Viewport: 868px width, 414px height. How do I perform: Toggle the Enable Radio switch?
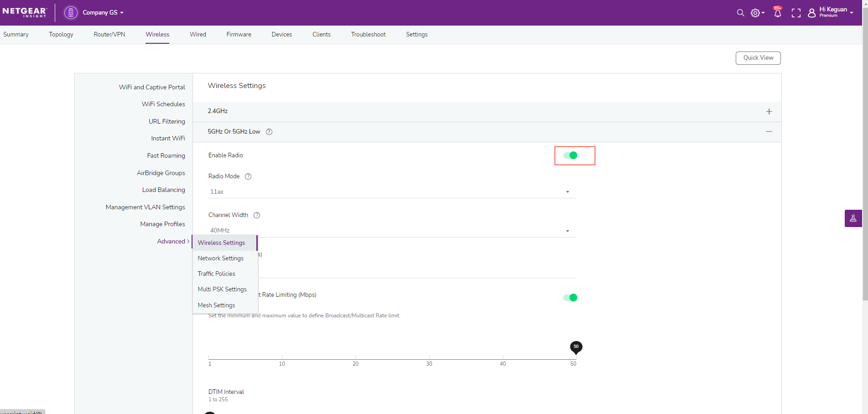570,155
